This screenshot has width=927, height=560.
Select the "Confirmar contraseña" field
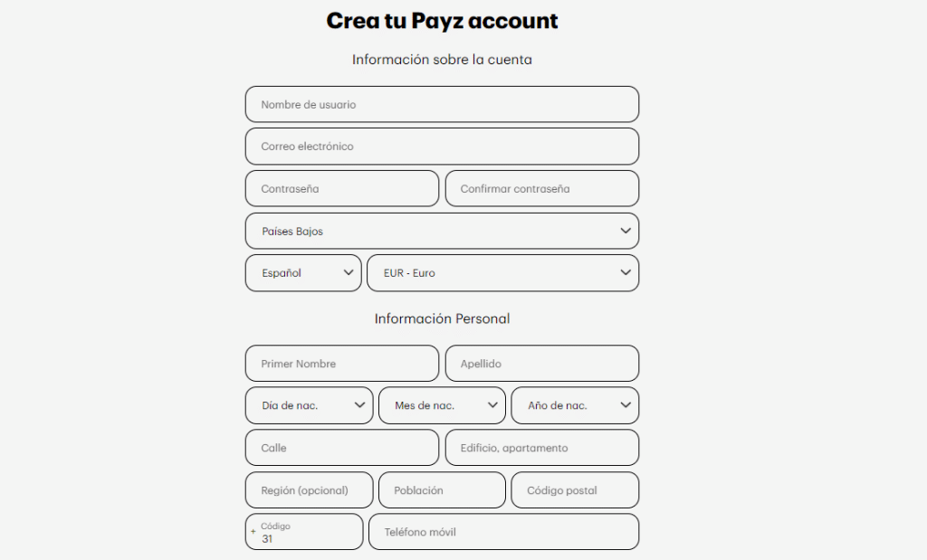541,188
